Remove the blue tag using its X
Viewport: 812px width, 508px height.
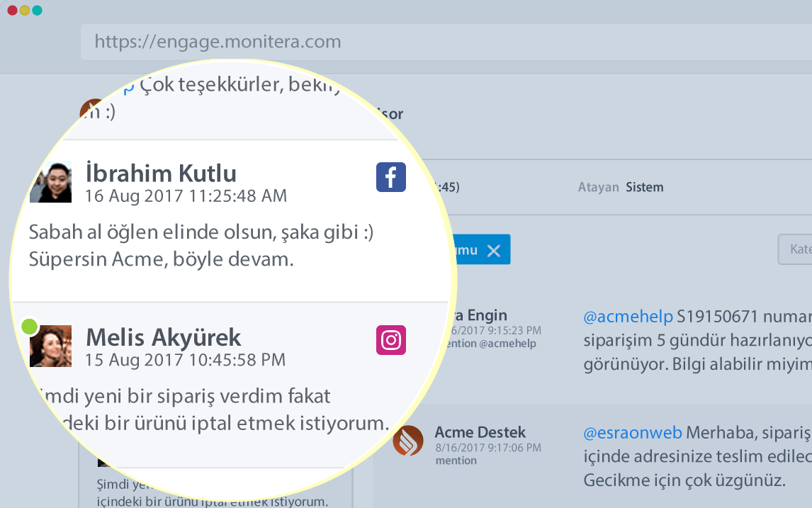[x=494, y=250]
